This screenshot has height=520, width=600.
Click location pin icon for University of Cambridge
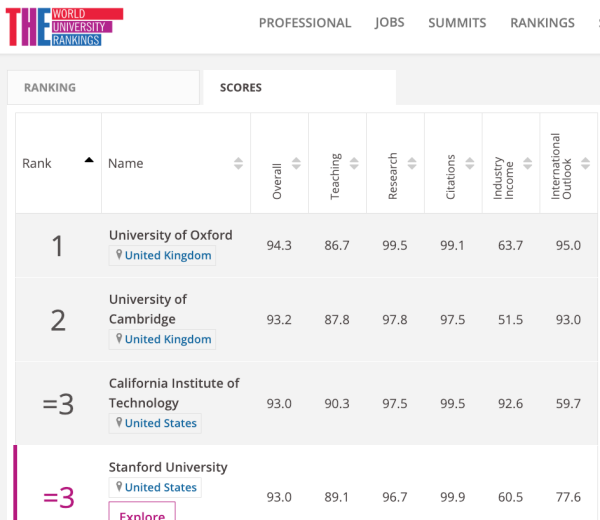(x=119, y=338)
